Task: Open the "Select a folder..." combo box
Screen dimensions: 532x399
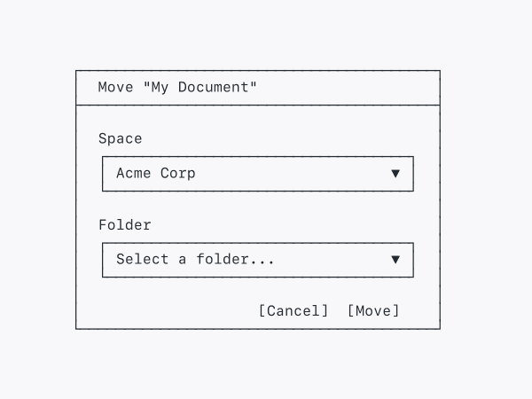Action: pyautogui.click(x=257, y=260)
